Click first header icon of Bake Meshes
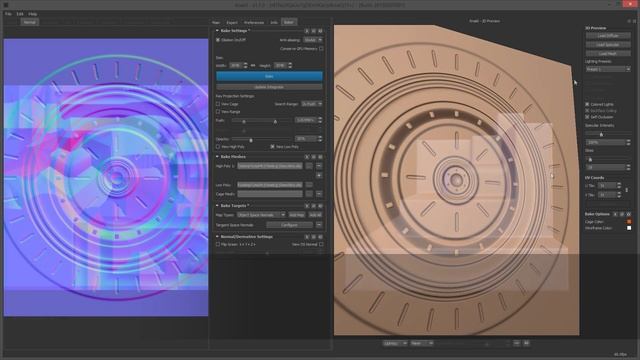 tap(307, 157)
